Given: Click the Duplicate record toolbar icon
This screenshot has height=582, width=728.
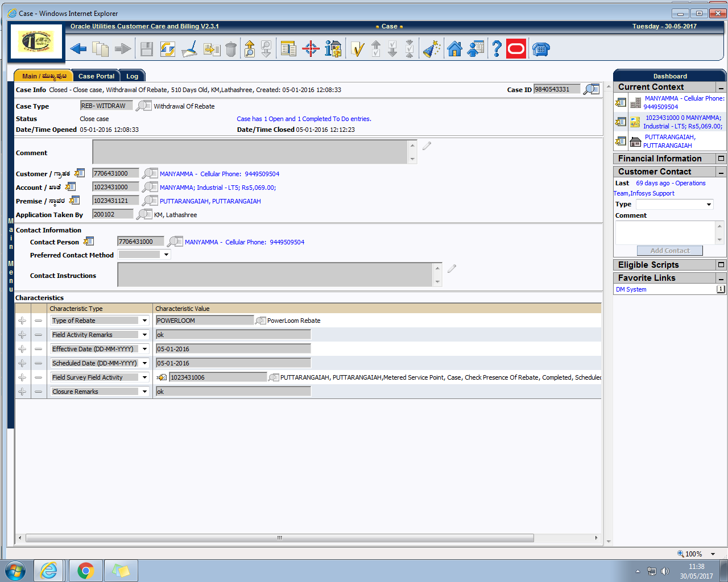Looking at the screenshot, I should click(x=212, y=49).
